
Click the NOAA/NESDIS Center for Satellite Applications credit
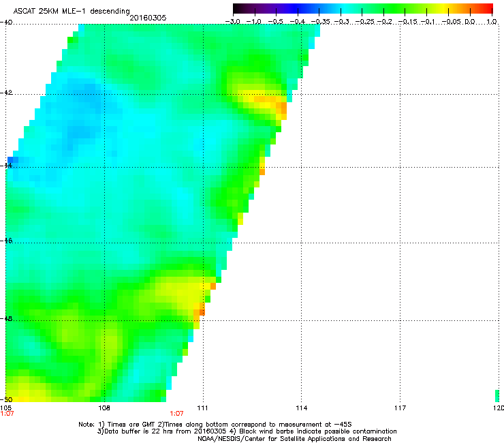click(x=294, y=439)
